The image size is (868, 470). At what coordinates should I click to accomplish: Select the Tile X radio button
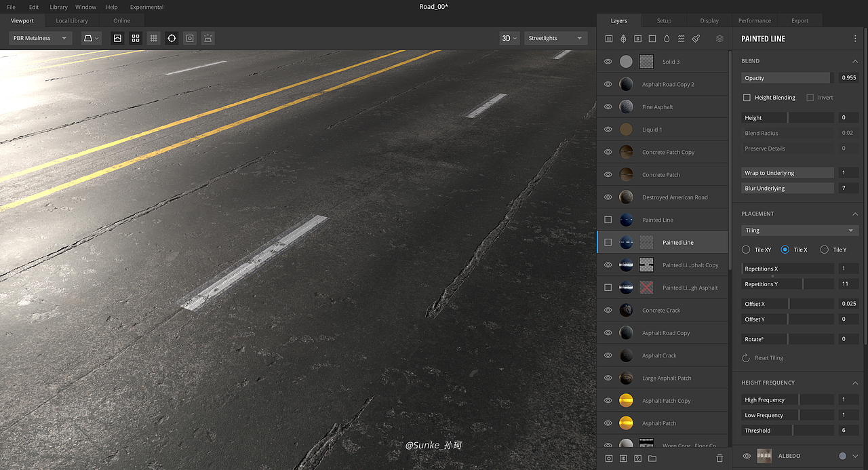coord(785,250)
